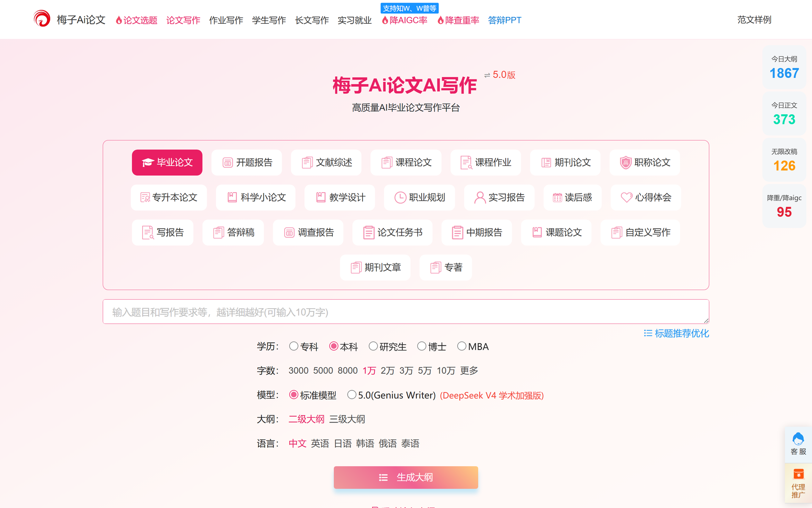
Task: Select the 博士 education radio
Action: point(422,346)
